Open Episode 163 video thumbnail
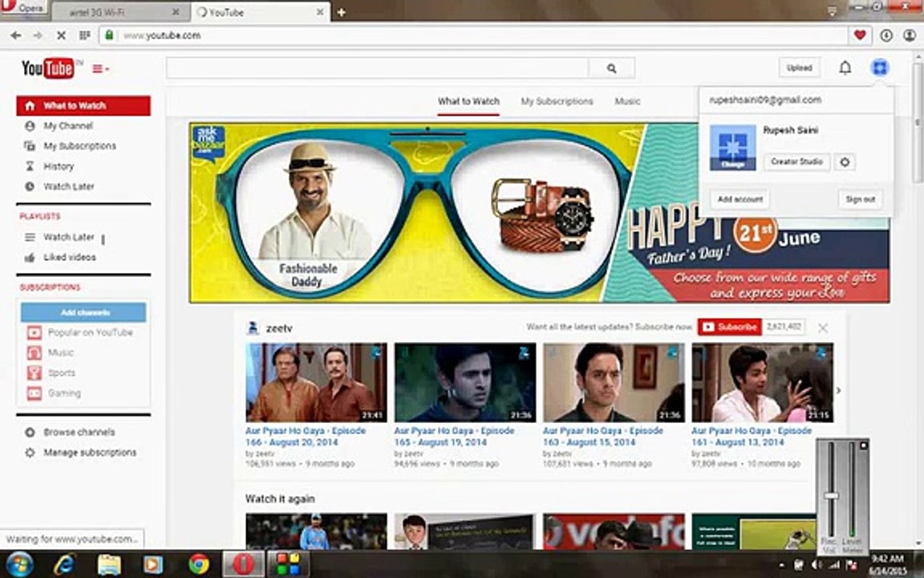This screenshot has width=924, height=578. [614, 382]
